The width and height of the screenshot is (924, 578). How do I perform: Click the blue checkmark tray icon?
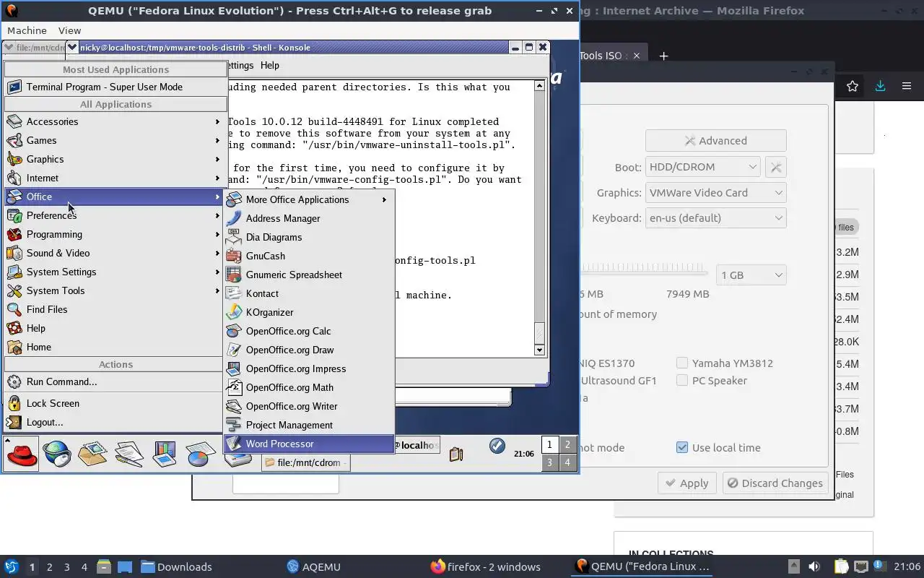(497, 446)
